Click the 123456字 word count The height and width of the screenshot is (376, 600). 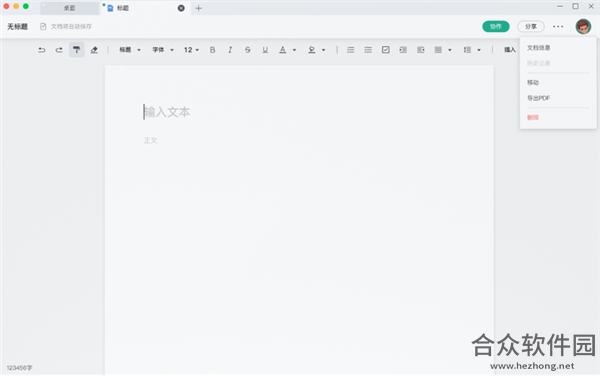click(x=20, y=368)
